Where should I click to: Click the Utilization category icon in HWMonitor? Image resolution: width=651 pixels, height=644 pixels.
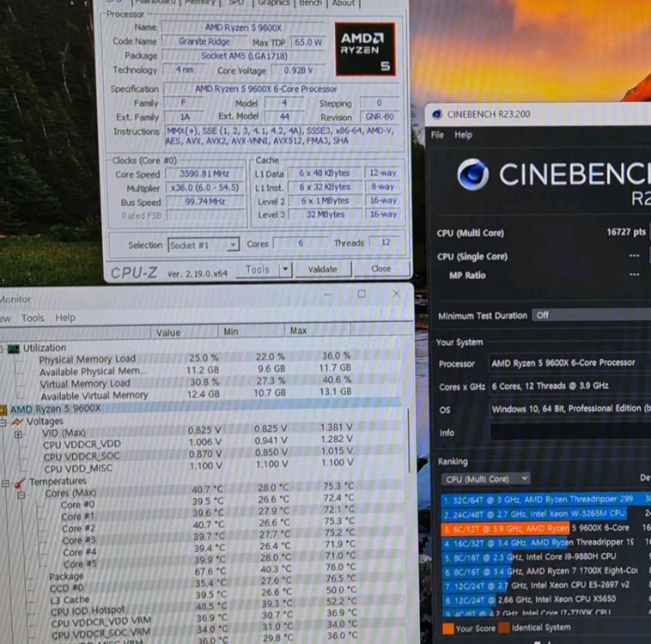(14, 349)
